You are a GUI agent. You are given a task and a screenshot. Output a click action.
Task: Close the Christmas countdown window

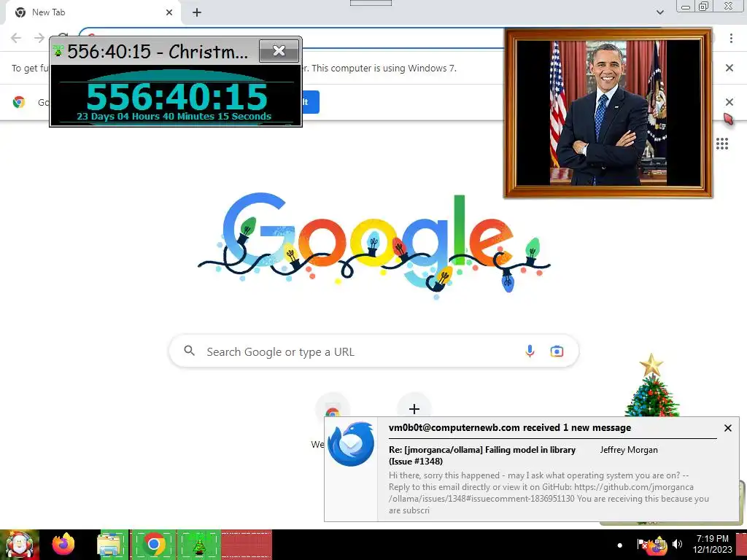[279, 50]
